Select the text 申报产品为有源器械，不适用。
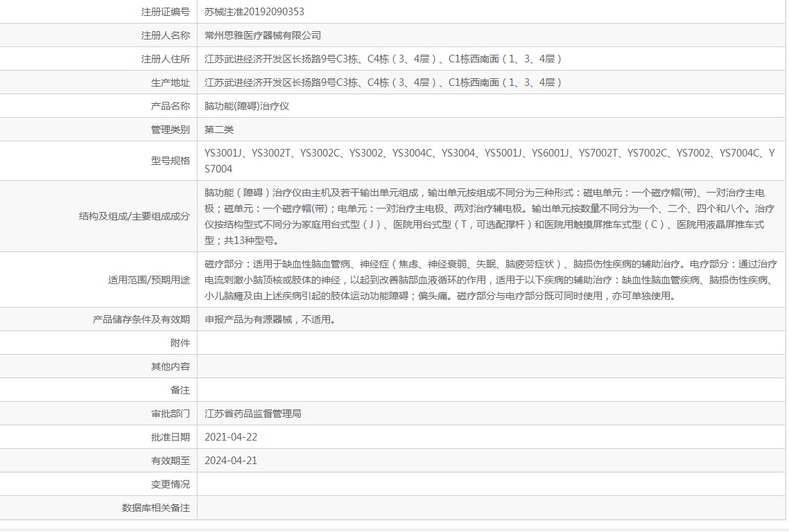 270,319
